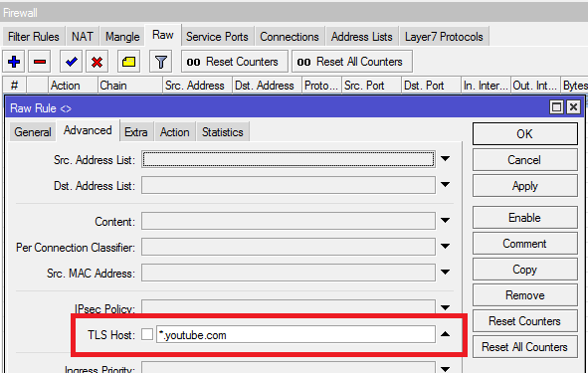Click the OK button
The height and width of the screenshot is (373, 588).
pos(525,134)
